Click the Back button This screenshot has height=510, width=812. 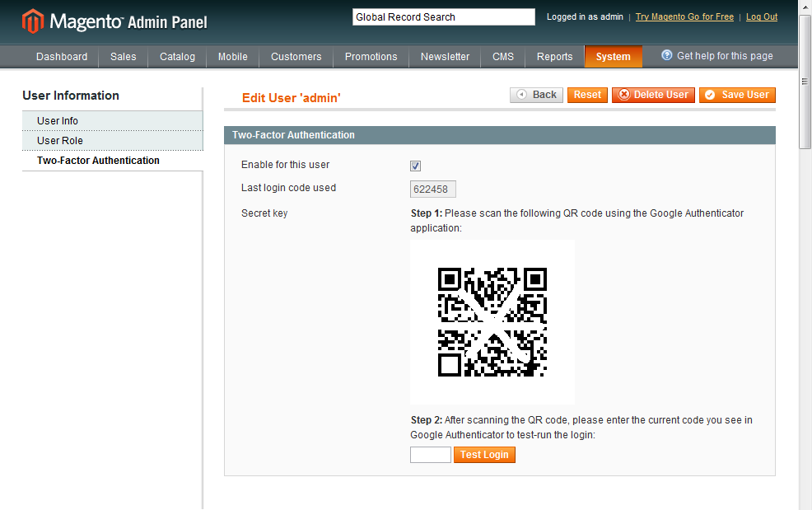tap(536, 95)
